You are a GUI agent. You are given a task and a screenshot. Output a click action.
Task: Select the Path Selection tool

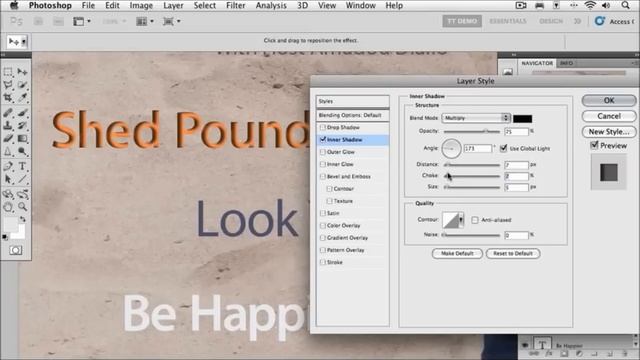click(x=8, y=179)
